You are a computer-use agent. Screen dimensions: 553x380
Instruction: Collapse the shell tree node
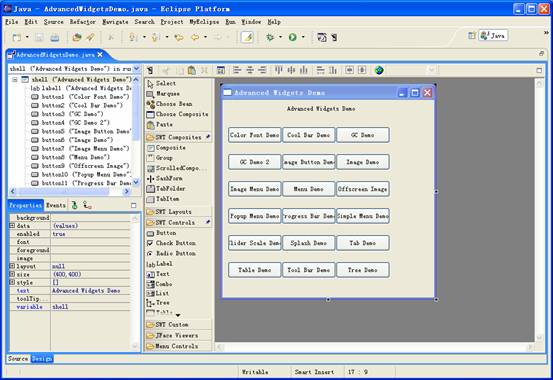tap(15, 80)
